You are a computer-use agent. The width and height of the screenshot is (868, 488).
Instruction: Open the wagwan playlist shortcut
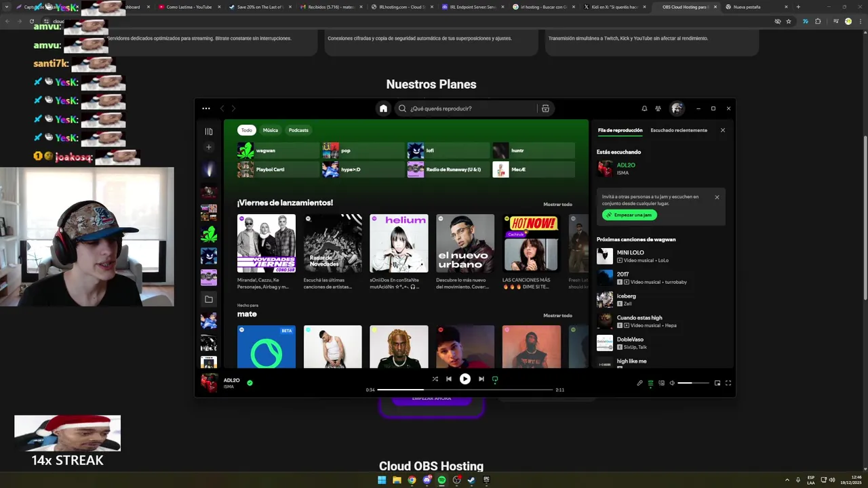(x=278, y=150)
